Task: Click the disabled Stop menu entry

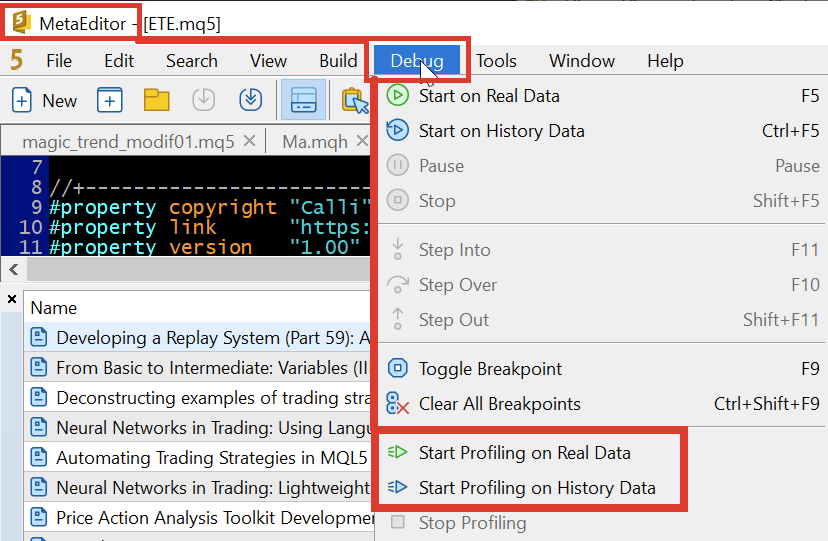Action: [602, 201]
